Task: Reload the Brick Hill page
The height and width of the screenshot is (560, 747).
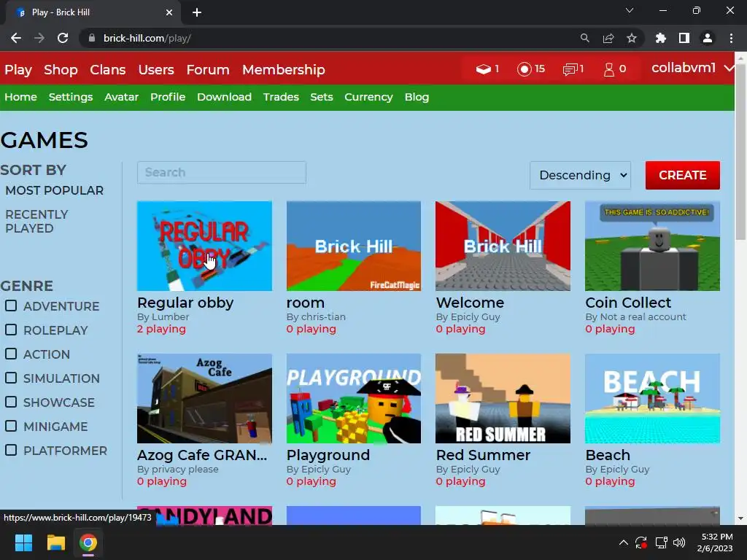Action: pos(63,38)
